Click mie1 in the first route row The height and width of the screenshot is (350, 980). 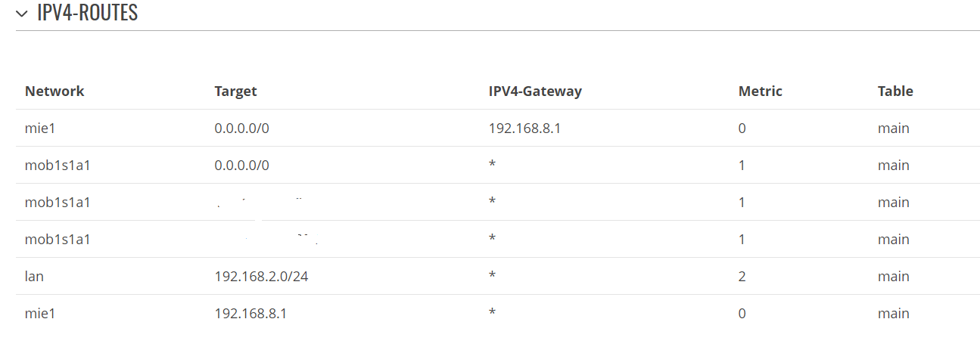[41, 128]
